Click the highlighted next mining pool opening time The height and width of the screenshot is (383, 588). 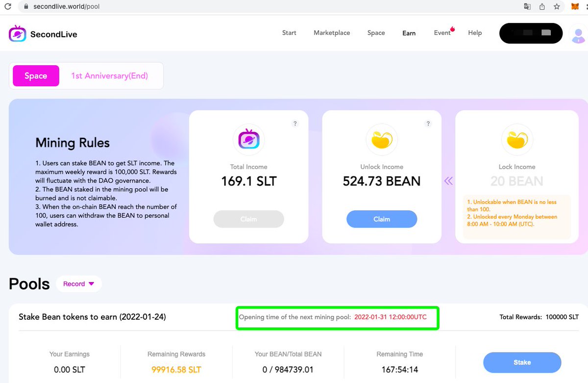click(x=337, y=318)
